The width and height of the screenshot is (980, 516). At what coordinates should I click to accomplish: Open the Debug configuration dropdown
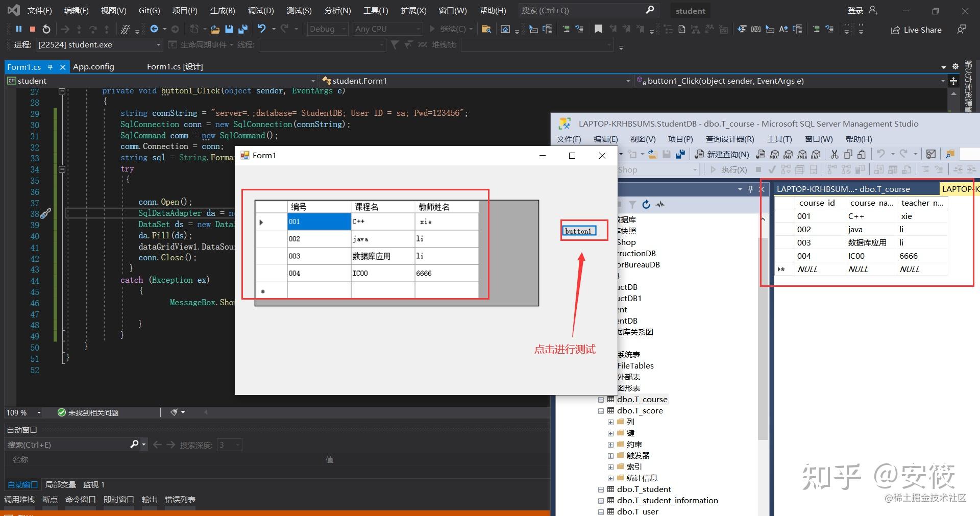[x=327, y=29]
